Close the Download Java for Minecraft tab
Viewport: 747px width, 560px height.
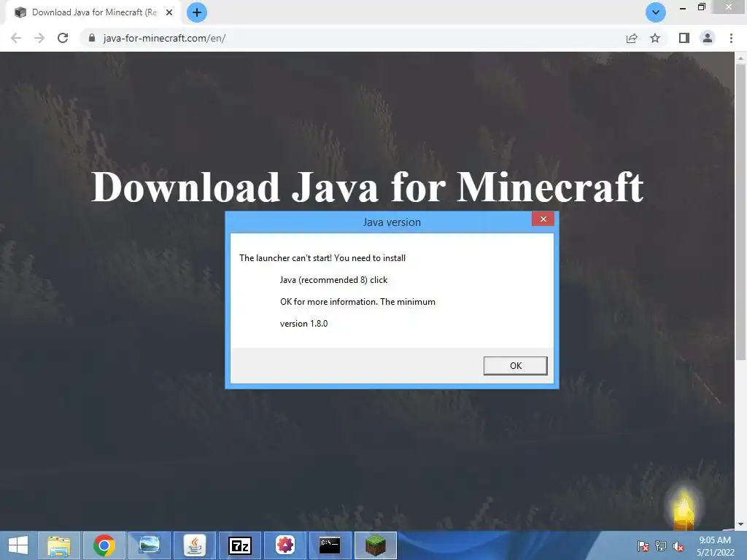coord(169,12)
